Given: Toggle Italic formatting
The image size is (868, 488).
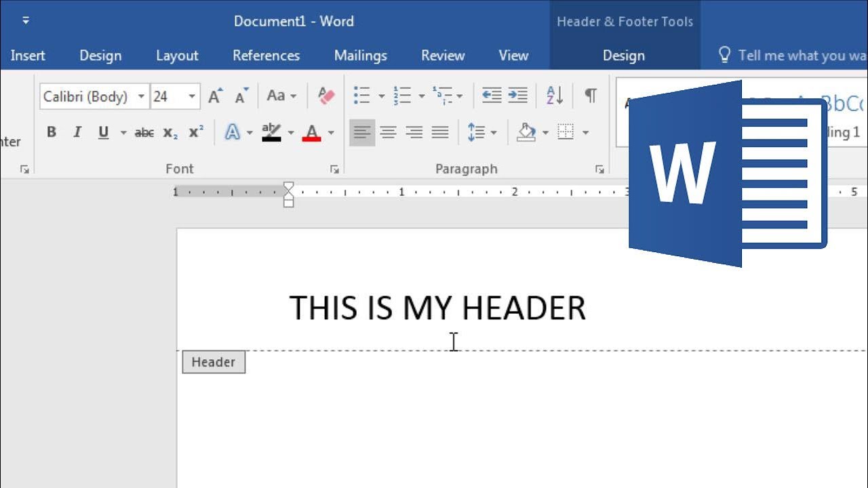Looking at the screenshot, I should [x=77, y=132].
